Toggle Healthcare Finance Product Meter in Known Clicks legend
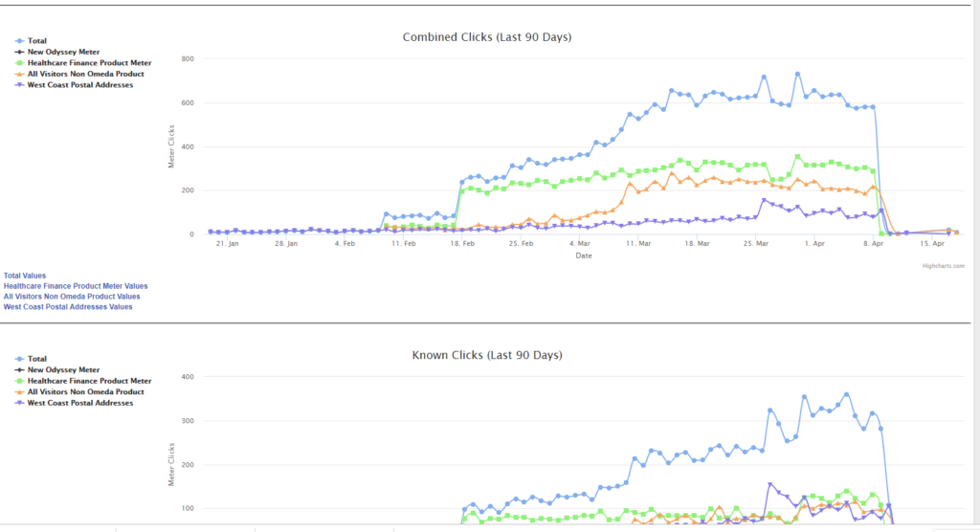Viewport: 980px width, 532px height. (x=89, y=381)
